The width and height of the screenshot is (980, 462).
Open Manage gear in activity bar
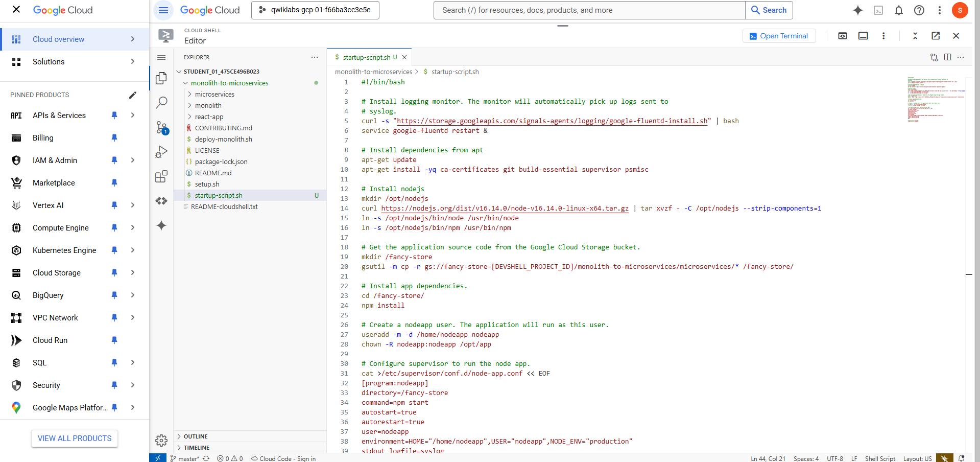[x=161, y=441]
